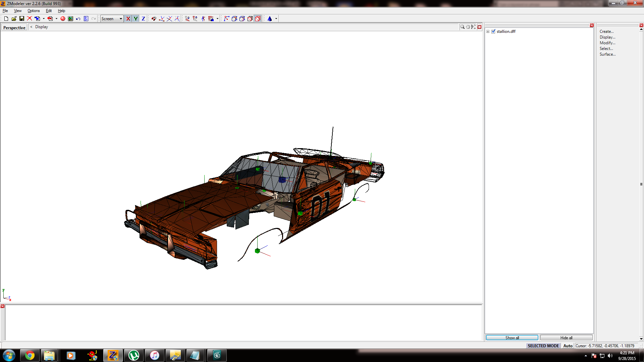
Task: Switch to solid red cube display icon
Action: click(250, 19)
